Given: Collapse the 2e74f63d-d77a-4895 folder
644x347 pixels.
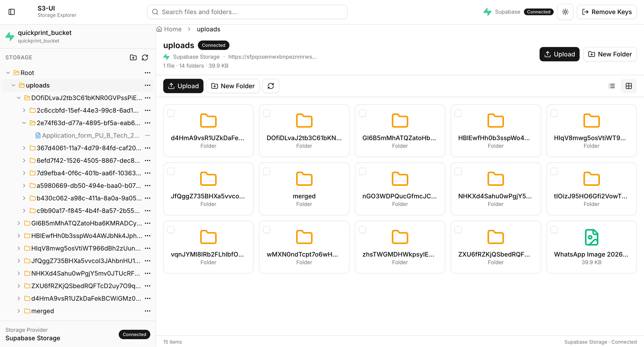Looking at the screenshot, I should coord(24,123).
